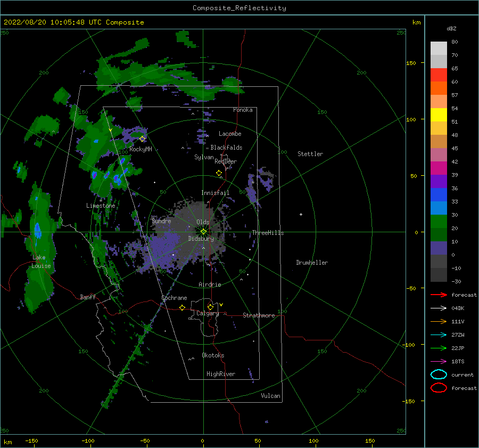479x448 pixels.
Task: Click the 27ZW legend text
Action: (x=458, y=335)
